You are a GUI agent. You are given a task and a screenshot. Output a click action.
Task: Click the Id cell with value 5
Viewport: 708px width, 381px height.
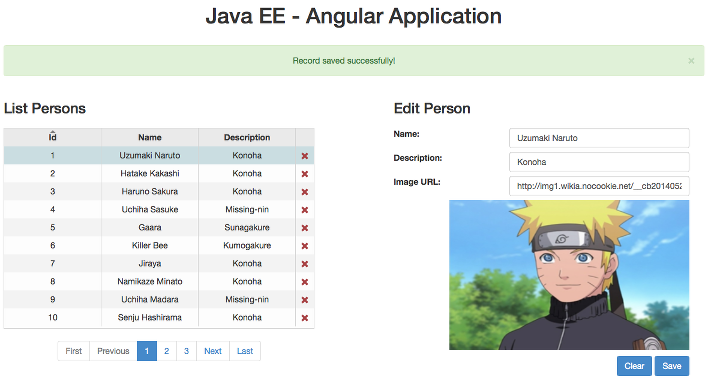pyautogui.click(x=52, y=228)
